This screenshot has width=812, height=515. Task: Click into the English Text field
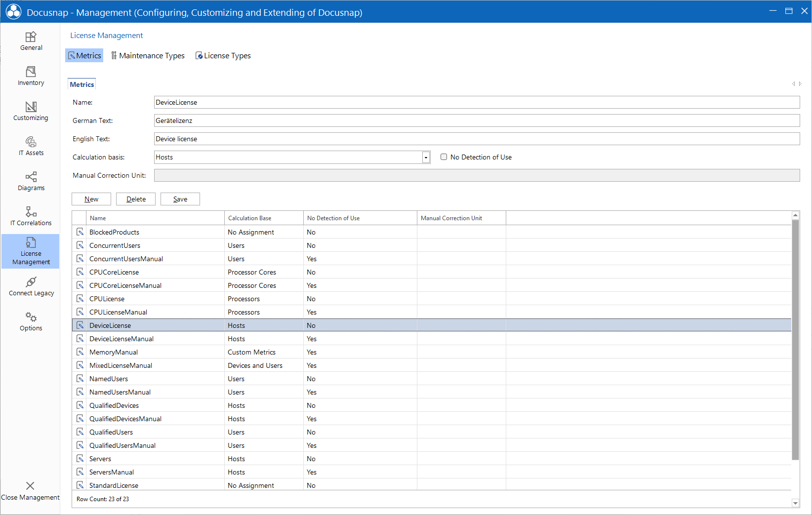coord(477,139)
